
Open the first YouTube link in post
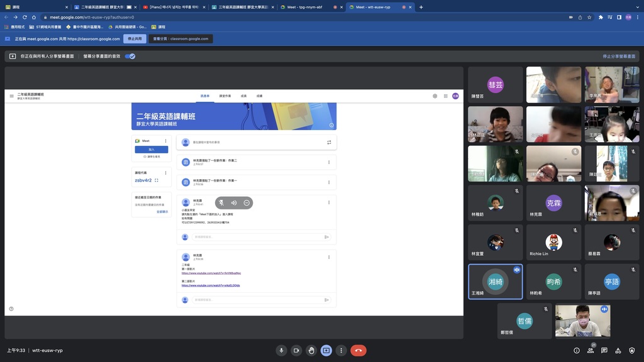[211, 273]
